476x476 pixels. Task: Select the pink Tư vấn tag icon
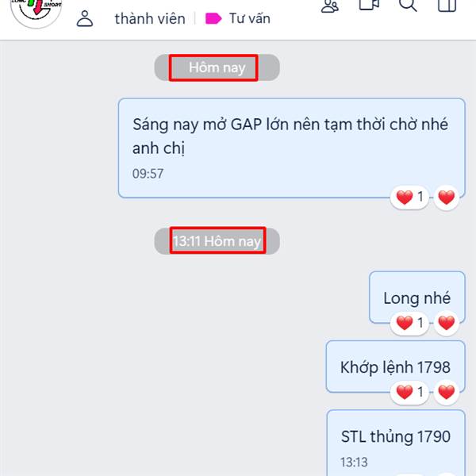coord(213,18)
